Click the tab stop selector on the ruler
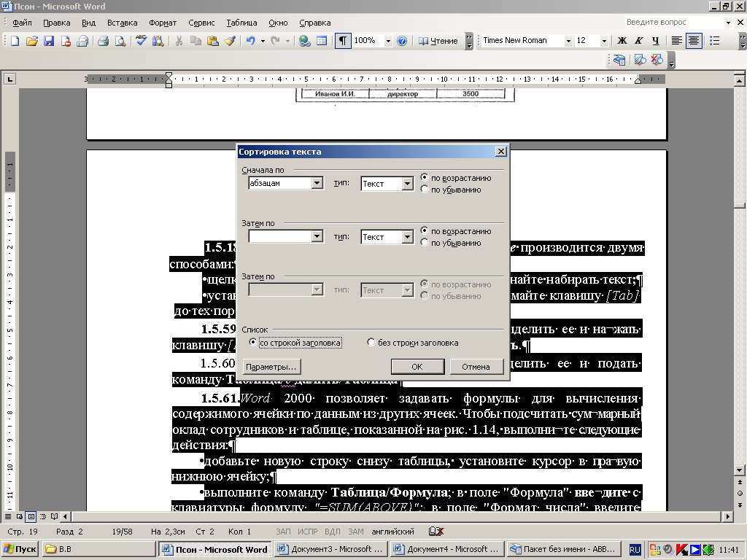This screenshot has width=747, height=560. click(9, 79)
